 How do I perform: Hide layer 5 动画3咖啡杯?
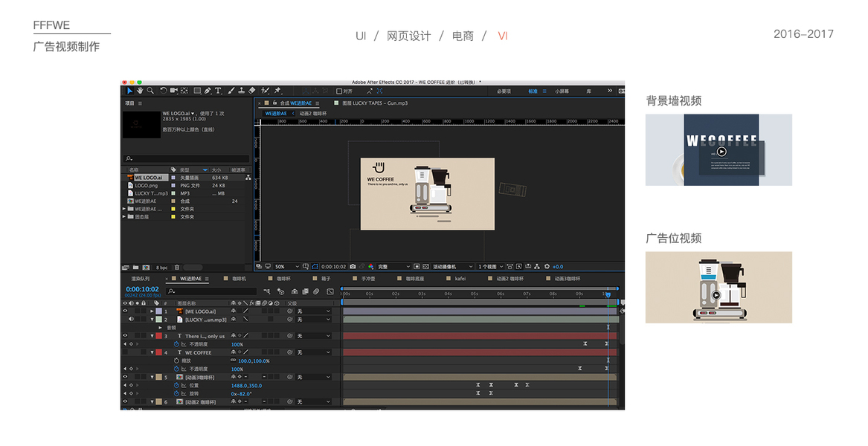pyautogui.click(x=125, y=377)
